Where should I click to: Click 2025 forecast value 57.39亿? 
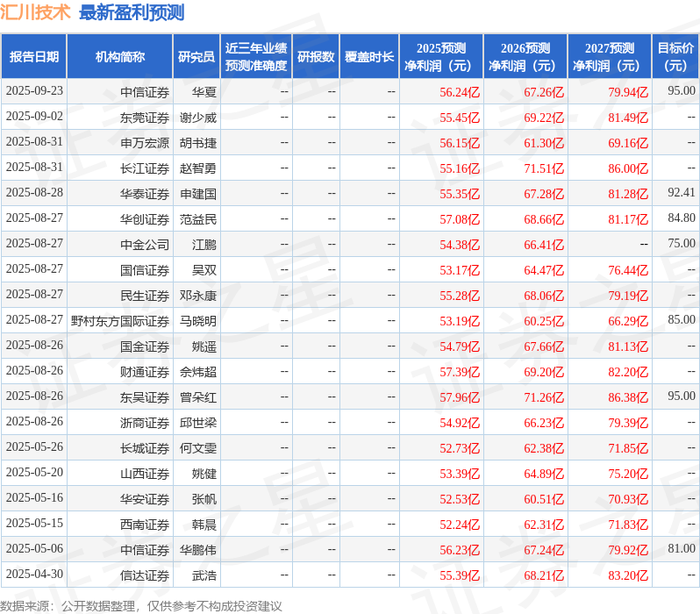(460, 372)
